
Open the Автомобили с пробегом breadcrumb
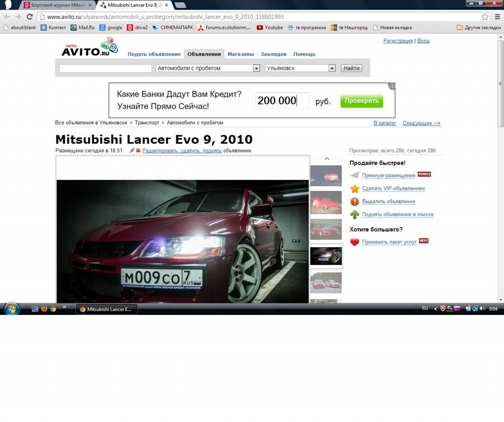click(x=195, y=123)
